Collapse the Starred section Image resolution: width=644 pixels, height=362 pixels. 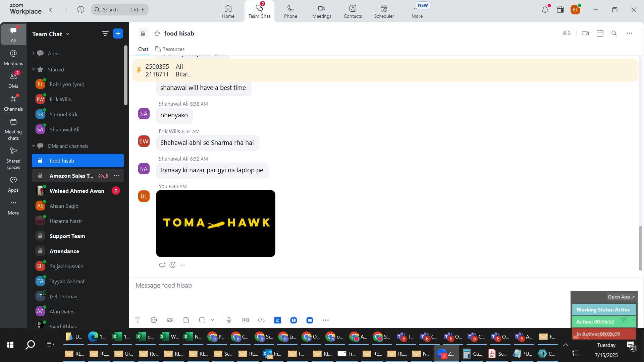(33, 69)
